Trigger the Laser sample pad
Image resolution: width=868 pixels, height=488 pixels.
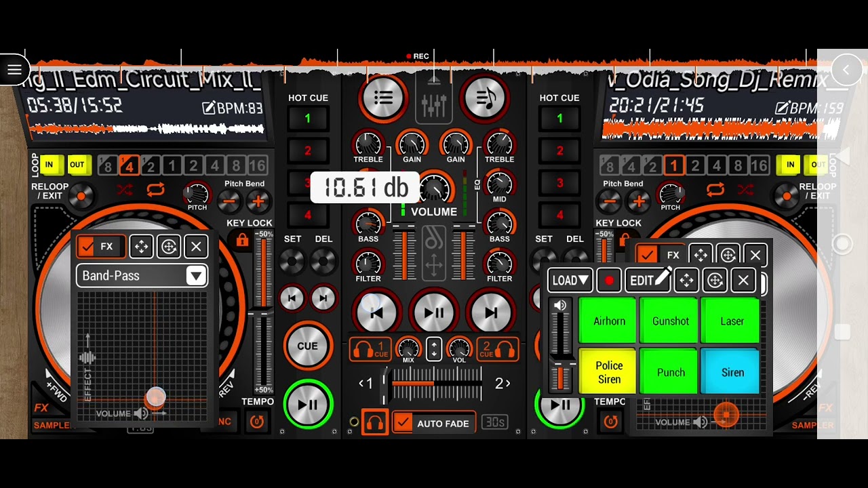732,321
